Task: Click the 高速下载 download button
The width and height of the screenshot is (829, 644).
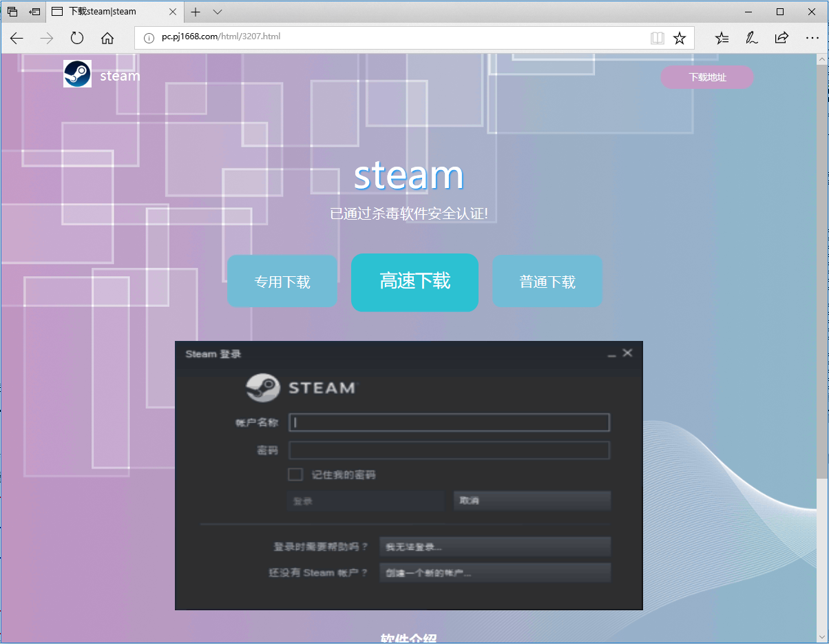Action: pos(414,282)
